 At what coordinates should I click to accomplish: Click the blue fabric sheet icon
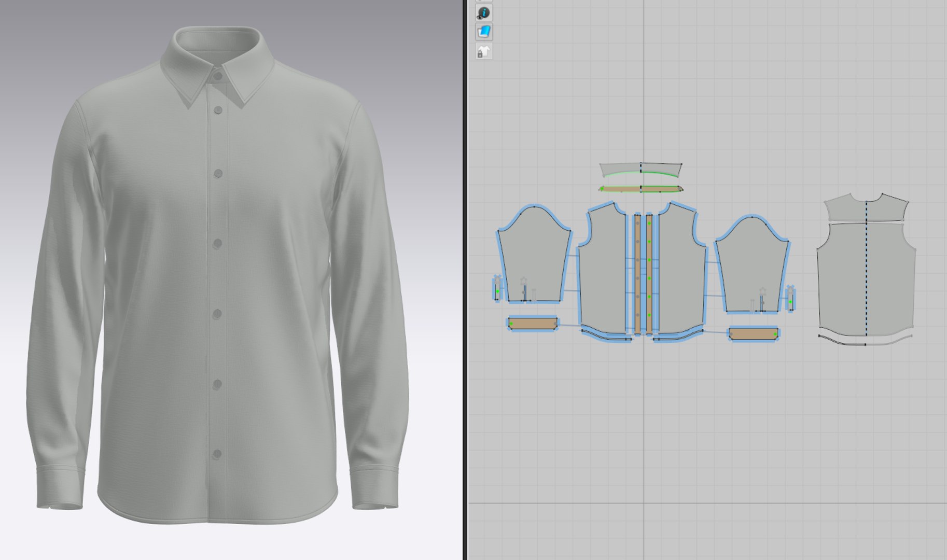tap(484, 32)
